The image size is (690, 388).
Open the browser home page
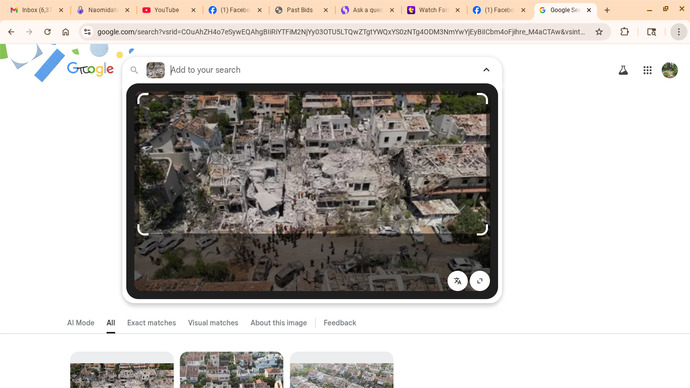click(66, 32)
